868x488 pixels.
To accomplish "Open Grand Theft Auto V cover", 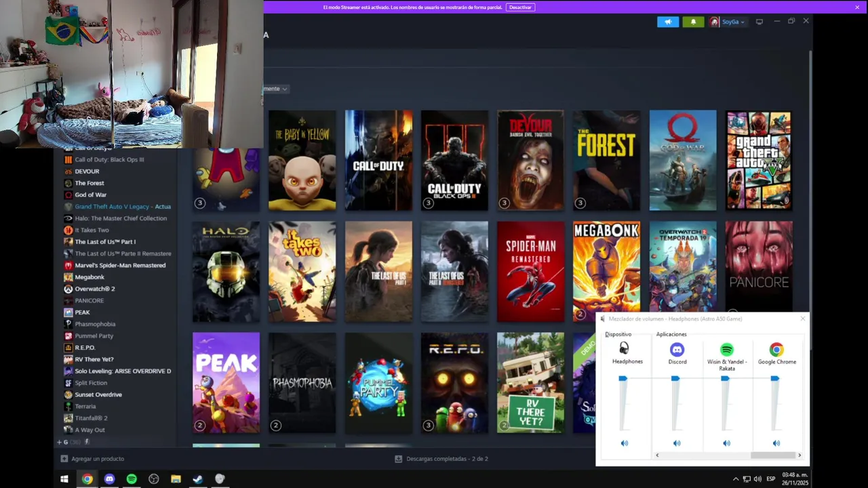I will pyautogui.click(x=759, y=160).
